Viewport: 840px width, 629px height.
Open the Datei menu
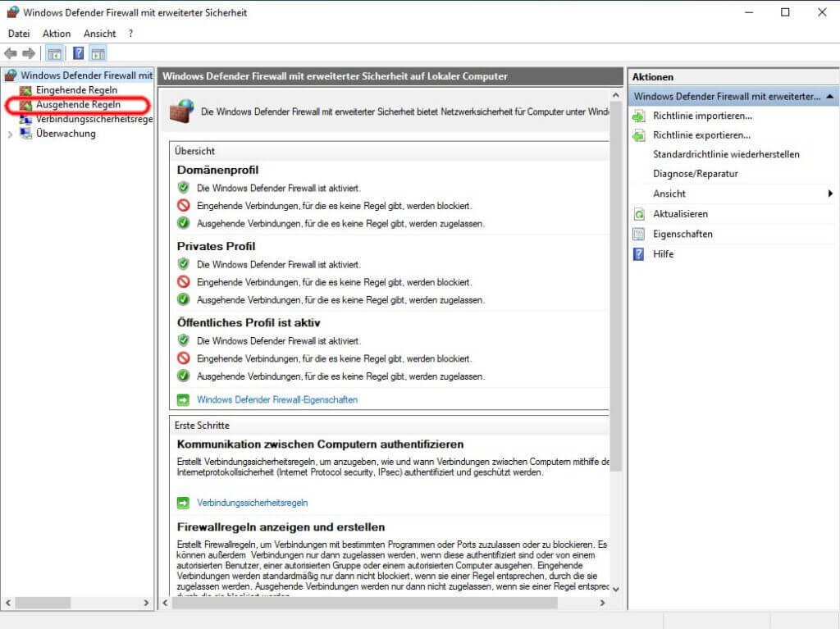click(x=19, y=34)
